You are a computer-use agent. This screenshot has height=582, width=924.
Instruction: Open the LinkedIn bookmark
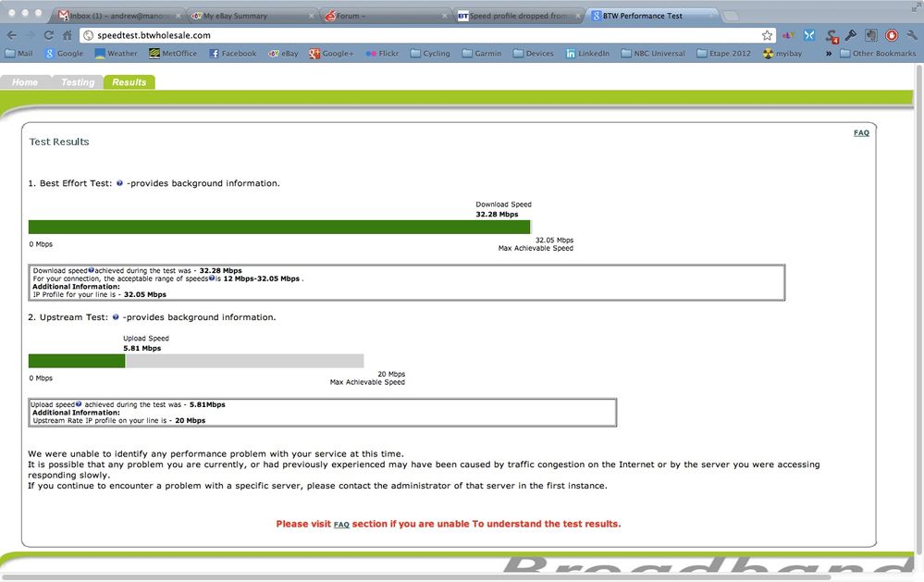(x=587, y=53)
